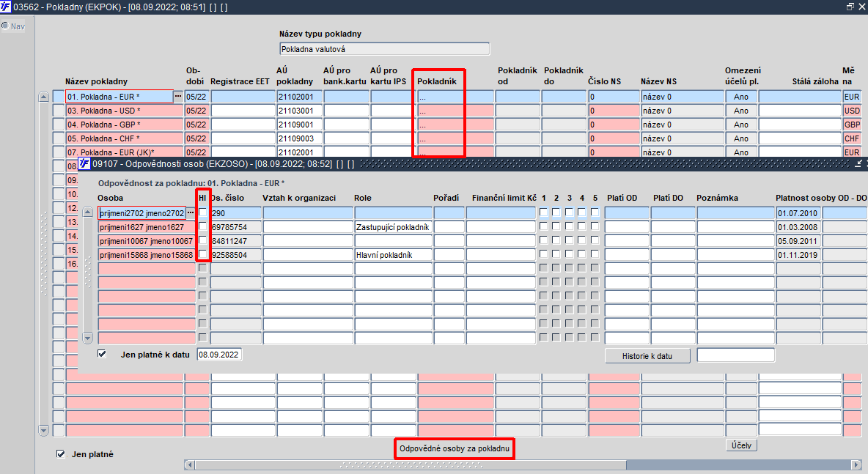This screenshot has width=868, height=474.
Task: Click the Vztah k organizaci field of prijmeni10067 row
Action: point(308,240)
